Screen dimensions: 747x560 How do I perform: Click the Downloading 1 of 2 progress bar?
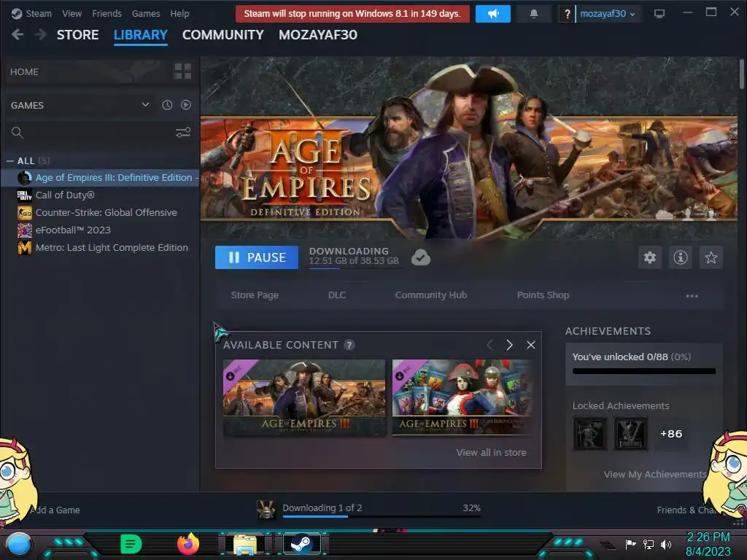click(x=382, y=516)
